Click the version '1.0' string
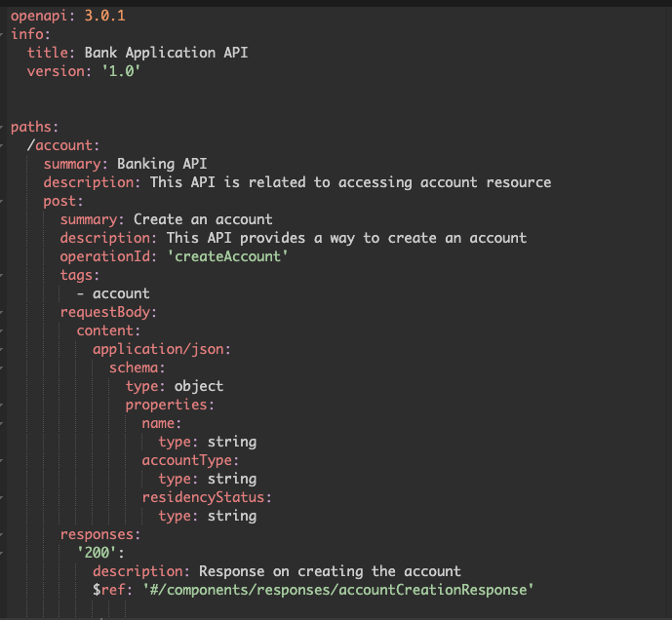Screen dimensions: 672x620 coord(127,71)
